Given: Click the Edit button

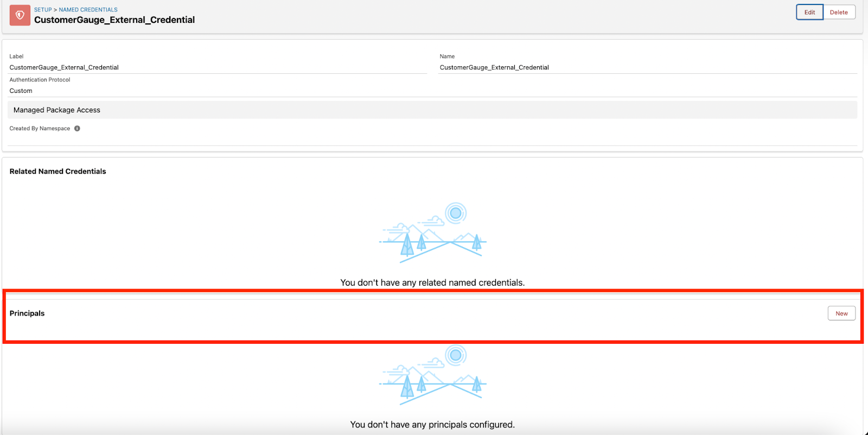Looking at the screenshot, I should (x=809, y=12).
